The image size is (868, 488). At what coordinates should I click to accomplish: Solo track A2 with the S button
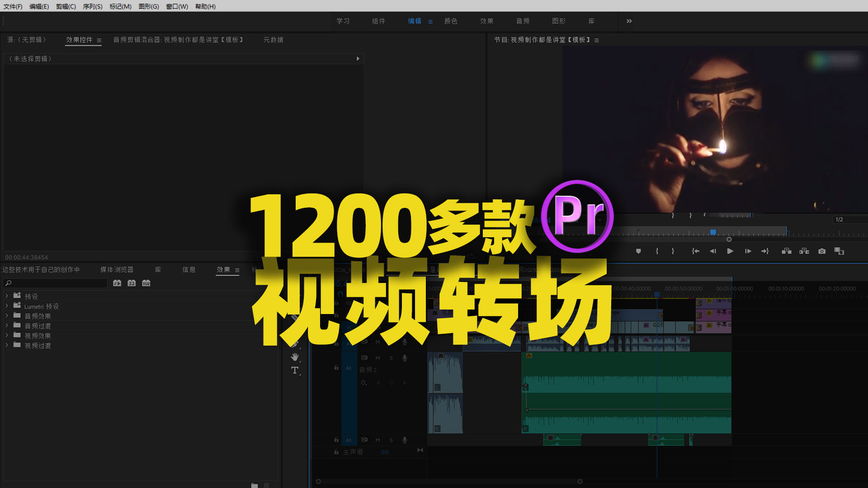coord(391,358)
